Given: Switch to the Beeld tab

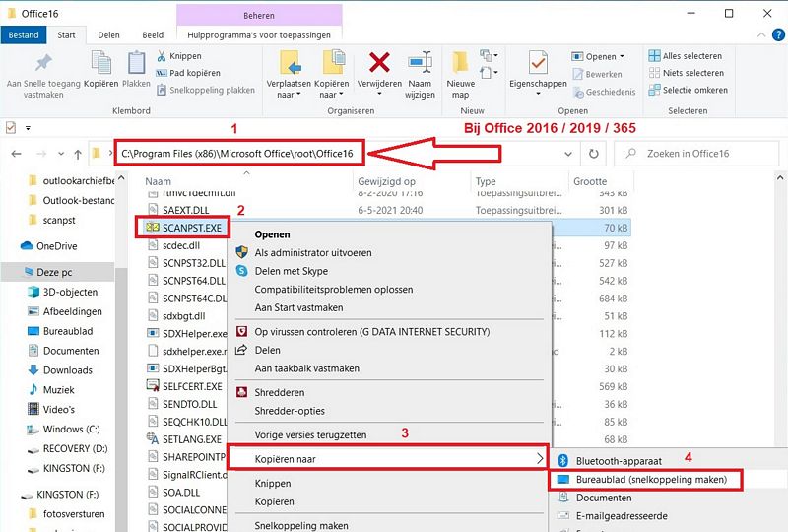Looking at the screenshot, I should (153, 35).
